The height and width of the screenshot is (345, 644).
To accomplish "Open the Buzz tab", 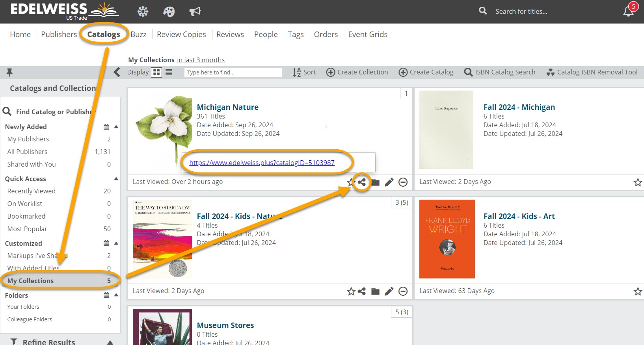I will 138,34.
